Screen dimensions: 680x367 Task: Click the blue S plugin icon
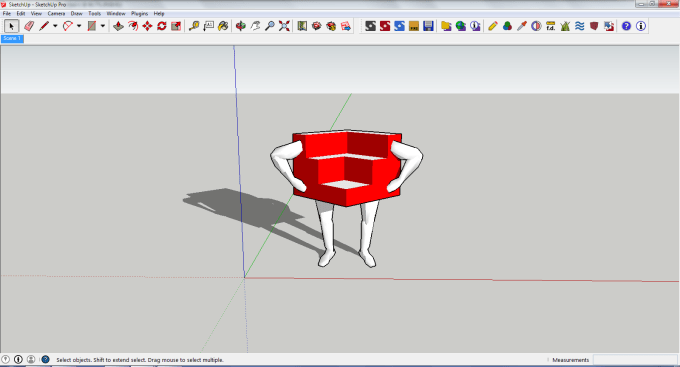pos(399,26)
